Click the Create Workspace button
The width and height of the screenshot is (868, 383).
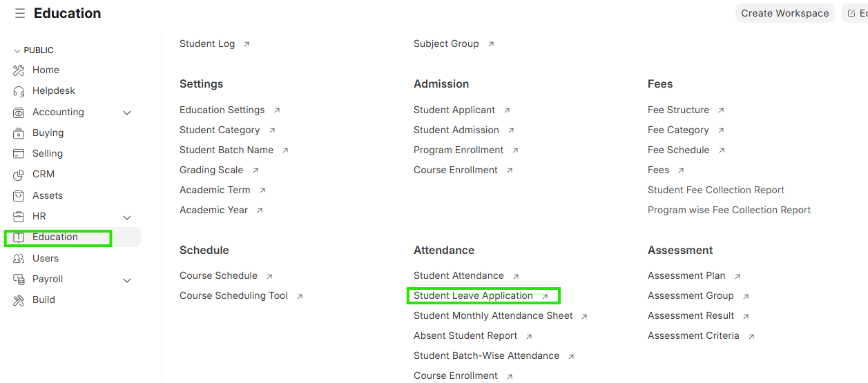784,13
